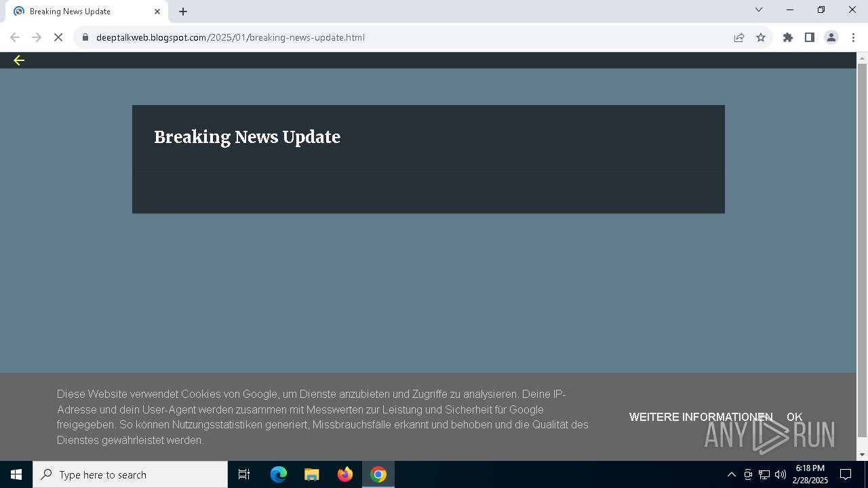Launch Firefox from taskbar
This screenshot has height=488, width=868.
point(345,474)
